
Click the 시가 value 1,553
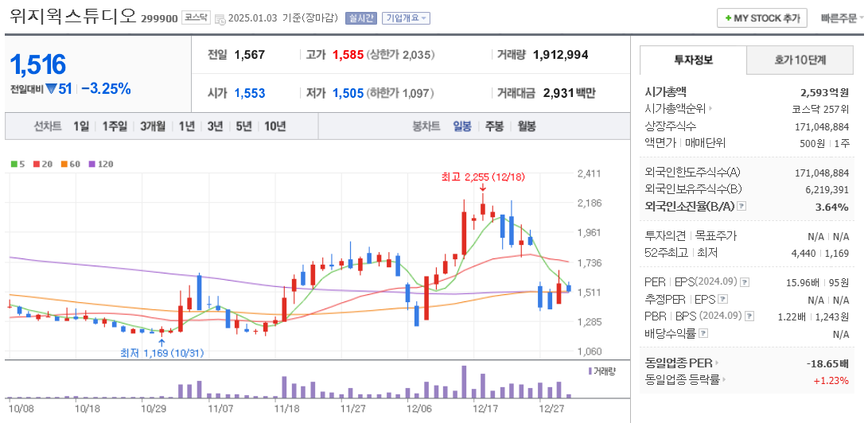coord(250,94)
